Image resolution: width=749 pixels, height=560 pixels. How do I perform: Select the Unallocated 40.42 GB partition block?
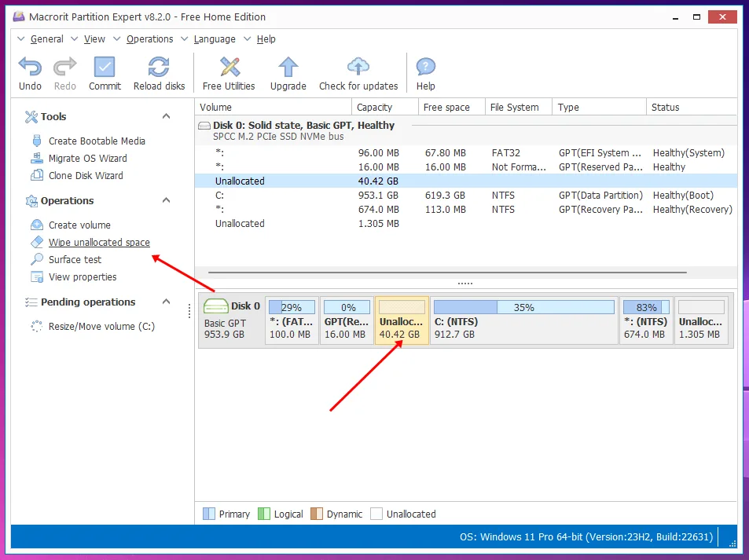(x=402, y=320)
